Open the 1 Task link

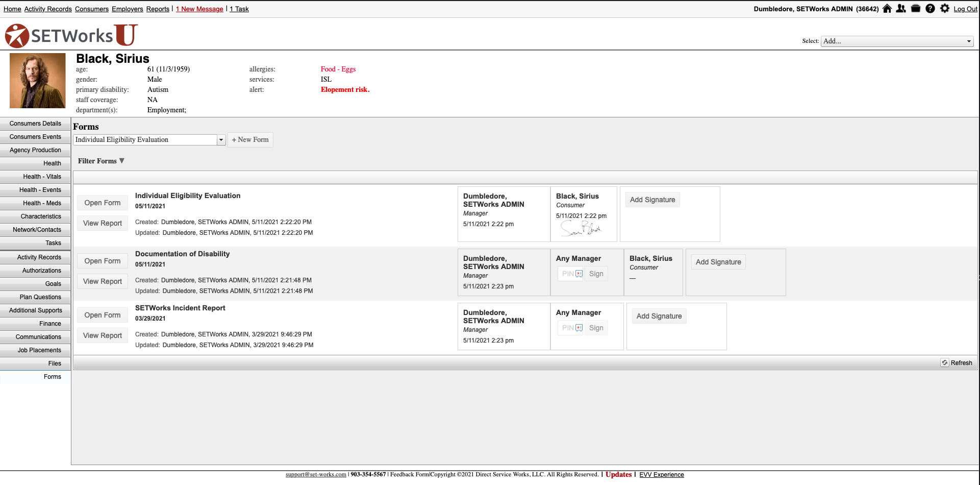(x=239, y=9)
